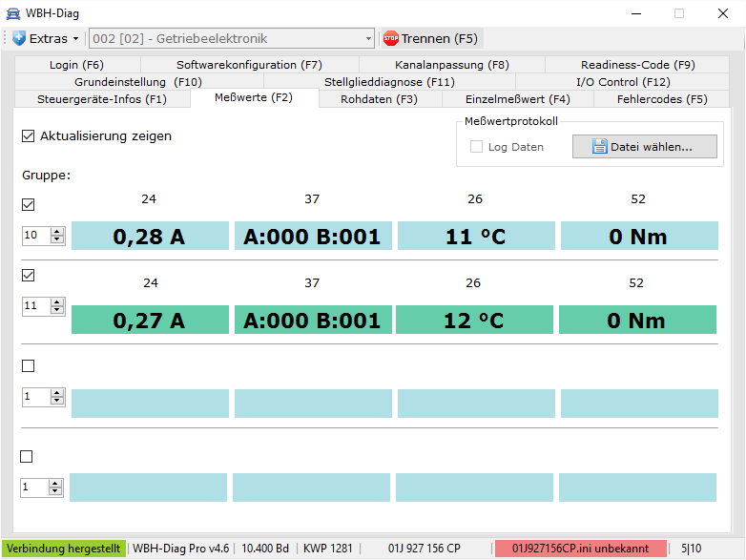Uncheck the group 10 row checkbox

28,205
